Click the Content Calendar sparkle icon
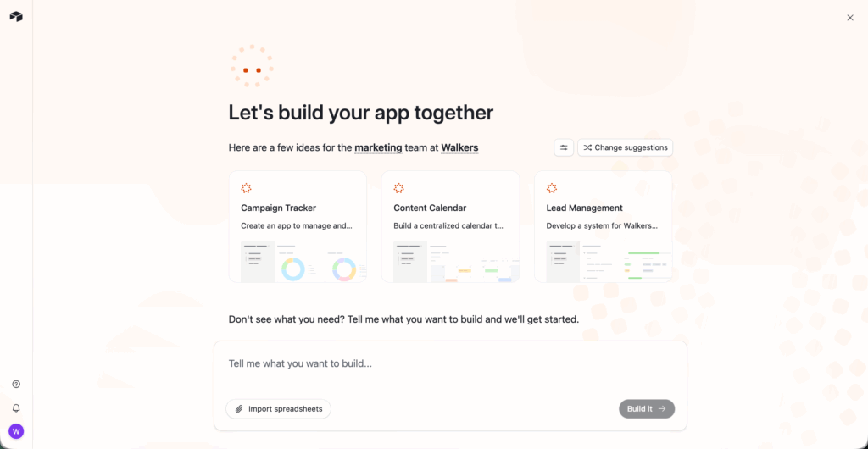This screenshot has width=868, height=449. [x=398, y=188]
